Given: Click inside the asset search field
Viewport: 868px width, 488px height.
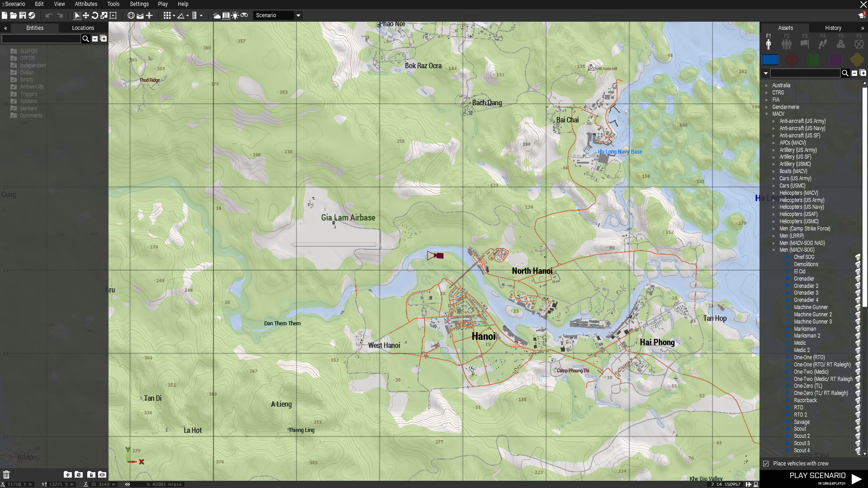Looking at the screenshot, I should tap(805, 73).
